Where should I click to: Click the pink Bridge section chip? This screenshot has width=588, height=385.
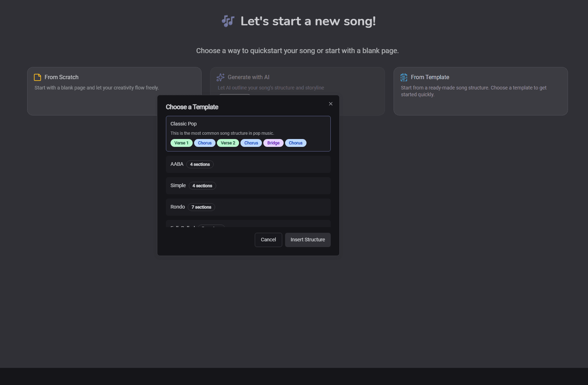tap(273, 143)
